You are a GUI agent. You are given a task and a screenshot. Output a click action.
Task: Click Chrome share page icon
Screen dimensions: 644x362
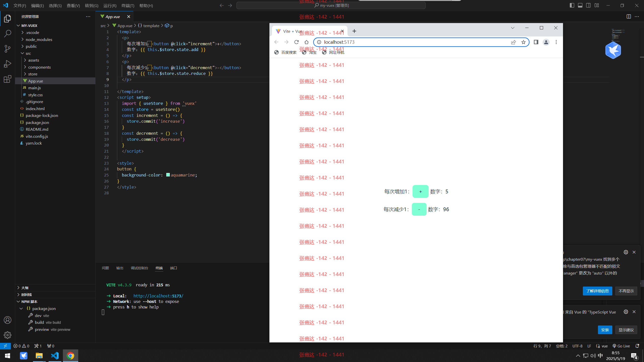point(513,42)
